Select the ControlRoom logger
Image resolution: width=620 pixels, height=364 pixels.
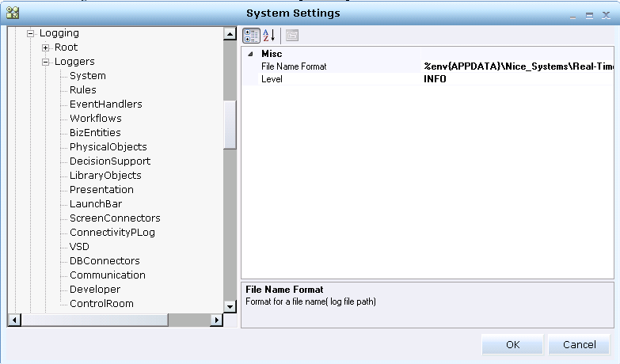pyautogui.click(x=101, y=304)
